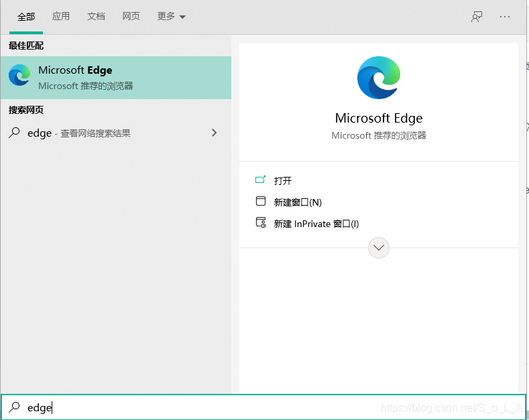529x420 pixels.
Task: Expand more actions with circular chevron
Action: 379,248
